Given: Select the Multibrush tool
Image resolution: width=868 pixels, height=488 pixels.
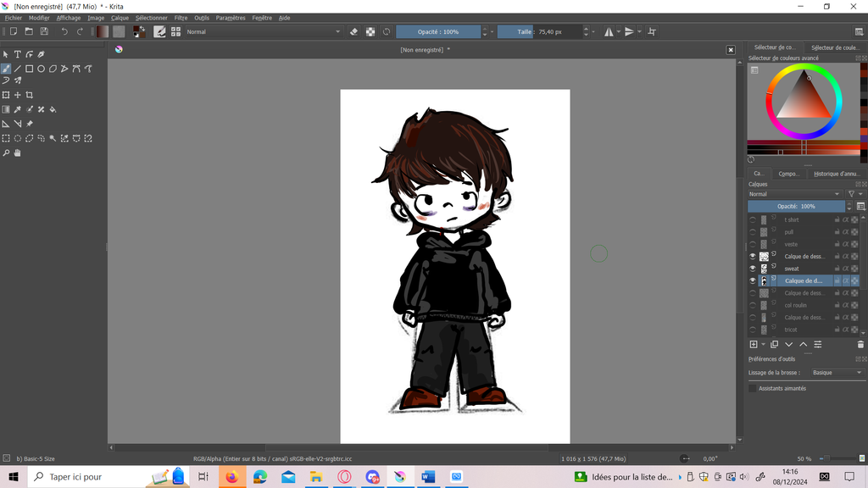Looking at the screenshot, I should [18, 80].
